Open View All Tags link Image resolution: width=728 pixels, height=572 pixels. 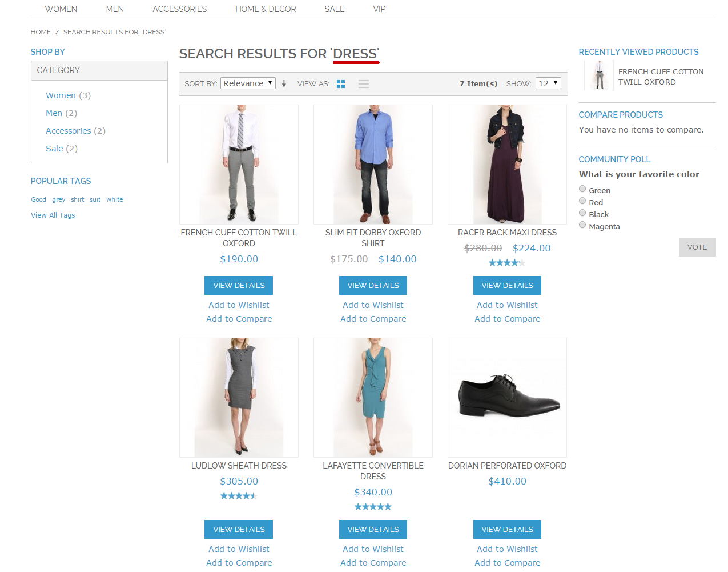click(53, 215)
